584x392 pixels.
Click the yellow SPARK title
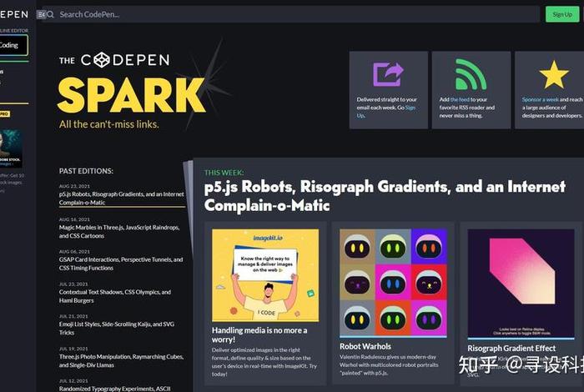131,95
